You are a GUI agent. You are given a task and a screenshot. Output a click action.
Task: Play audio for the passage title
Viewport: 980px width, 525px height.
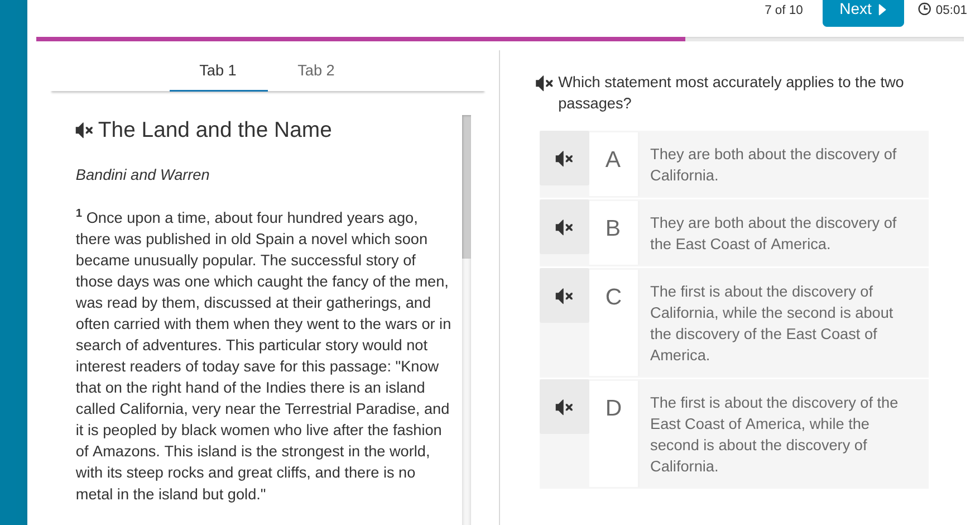(x=84, y=130)
